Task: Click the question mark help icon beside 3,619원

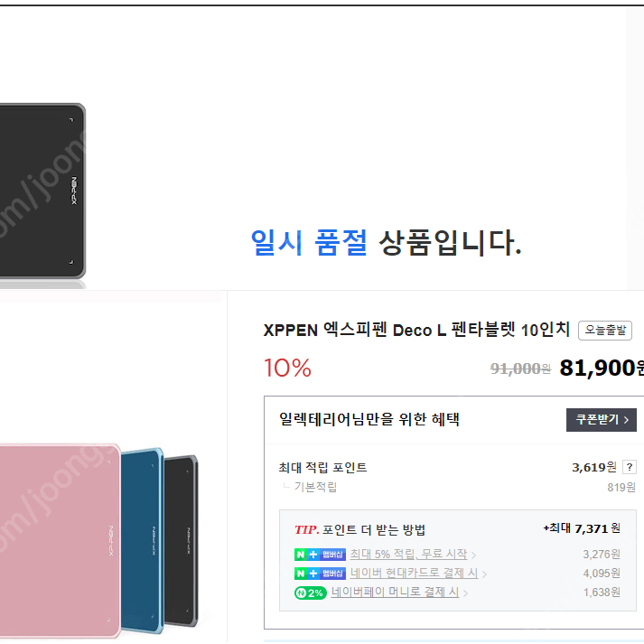Action: click(x=630, y=467)
